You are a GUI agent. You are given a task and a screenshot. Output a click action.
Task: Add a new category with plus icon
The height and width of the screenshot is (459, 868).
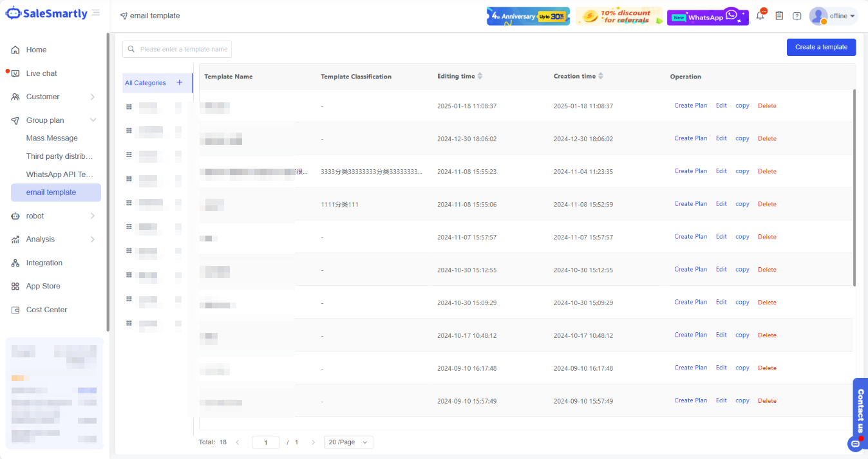point(180,82)
